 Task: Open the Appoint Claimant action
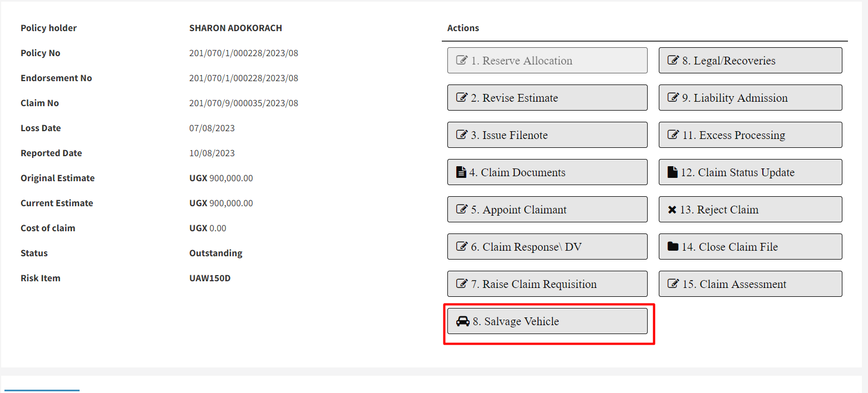tap(547, 210)
